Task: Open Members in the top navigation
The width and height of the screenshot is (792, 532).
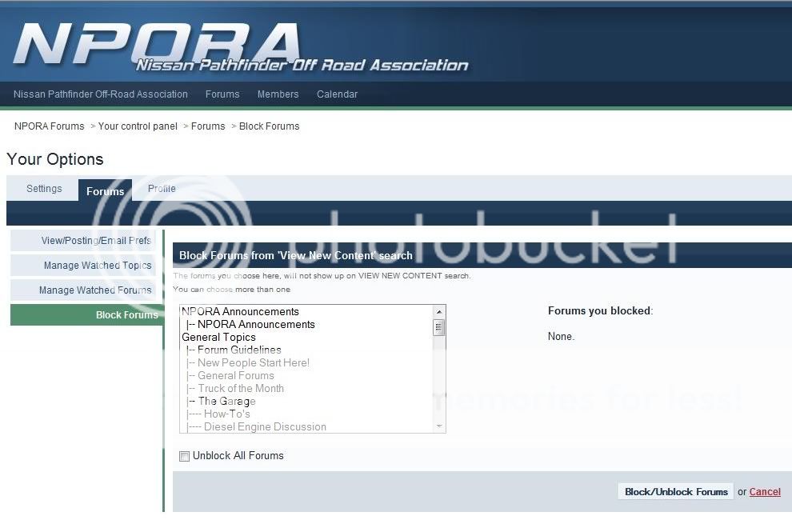Action: [278, 94]
